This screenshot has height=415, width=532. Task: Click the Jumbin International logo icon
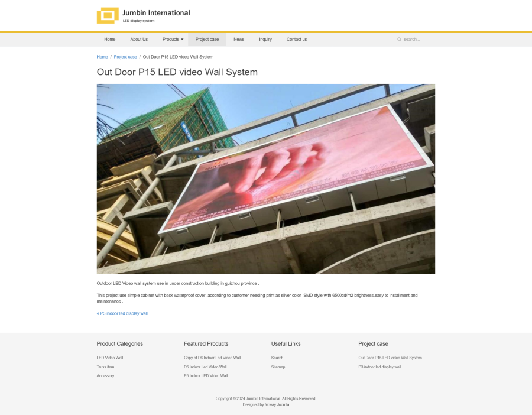pos(108,15)
